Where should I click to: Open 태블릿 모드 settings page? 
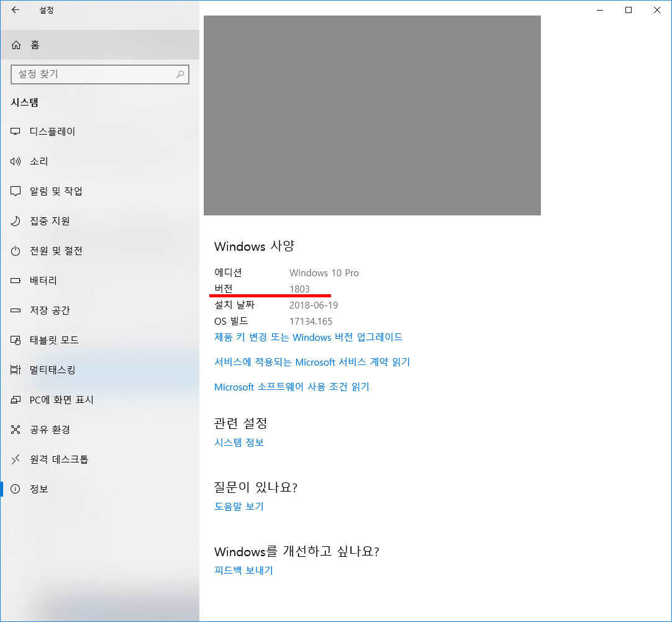(100, 340)
